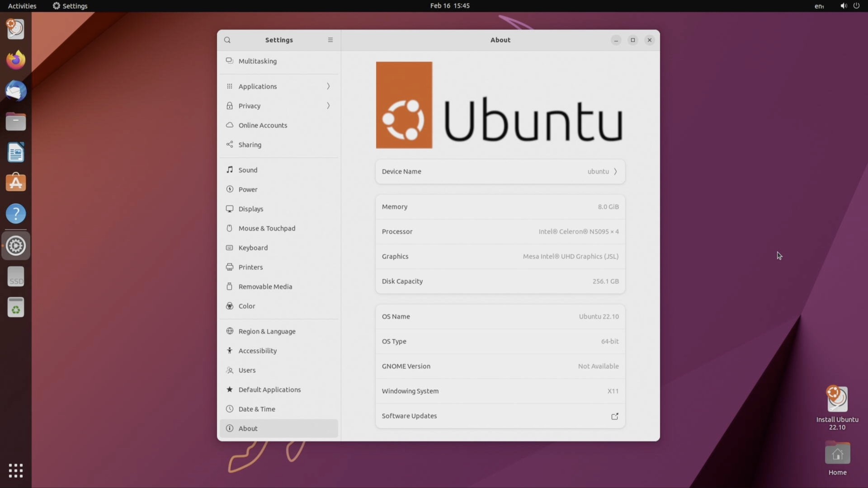Open Install Ubuntu from the dock
The height and width of the screenshot is (488, 868).
tap(16, 29)
